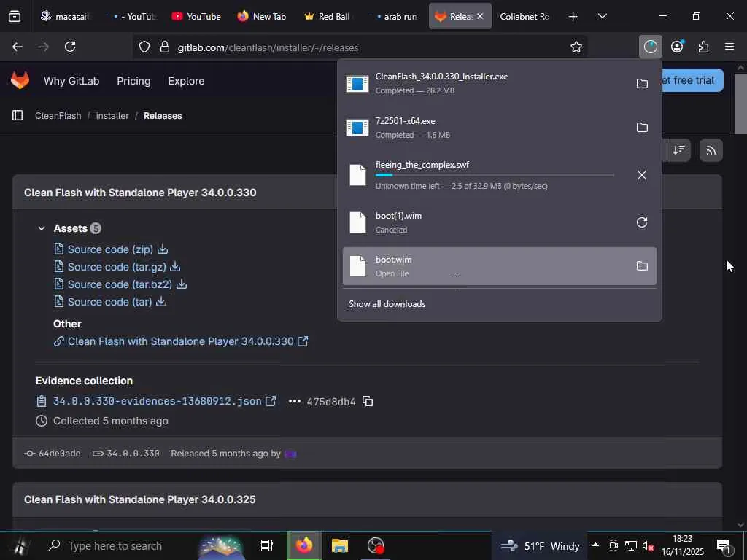Open the extensions puzzle icon
Screen dimensions: 747x560
point(703,47)
